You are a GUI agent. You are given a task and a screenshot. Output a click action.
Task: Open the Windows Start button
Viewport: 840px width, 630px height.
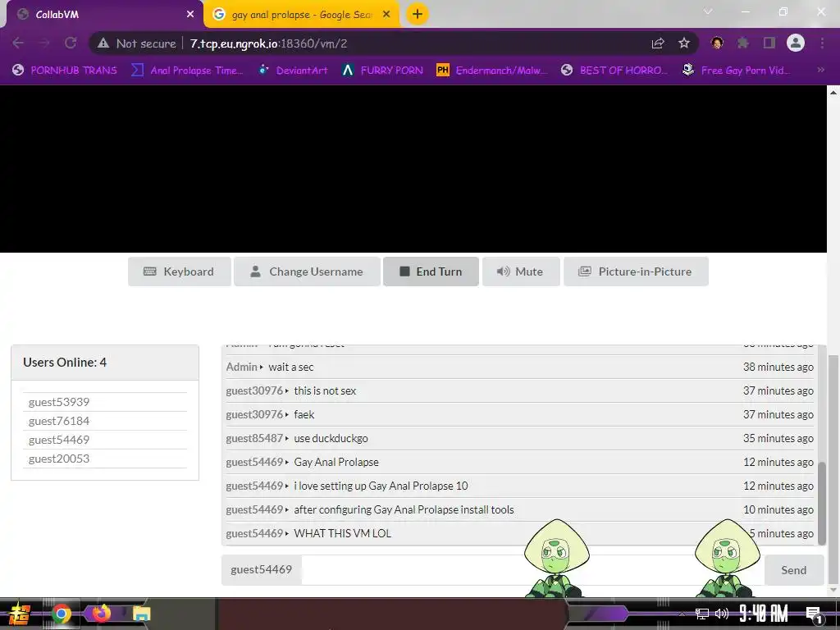tap(20, 614)
